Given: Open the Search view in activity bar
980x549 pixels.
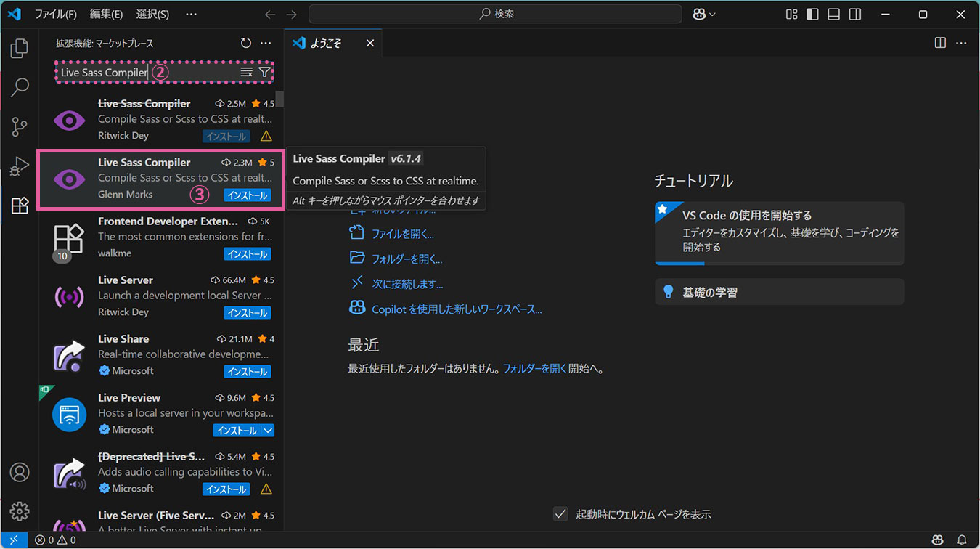Looking at the screenshot, I should (20, 88).
